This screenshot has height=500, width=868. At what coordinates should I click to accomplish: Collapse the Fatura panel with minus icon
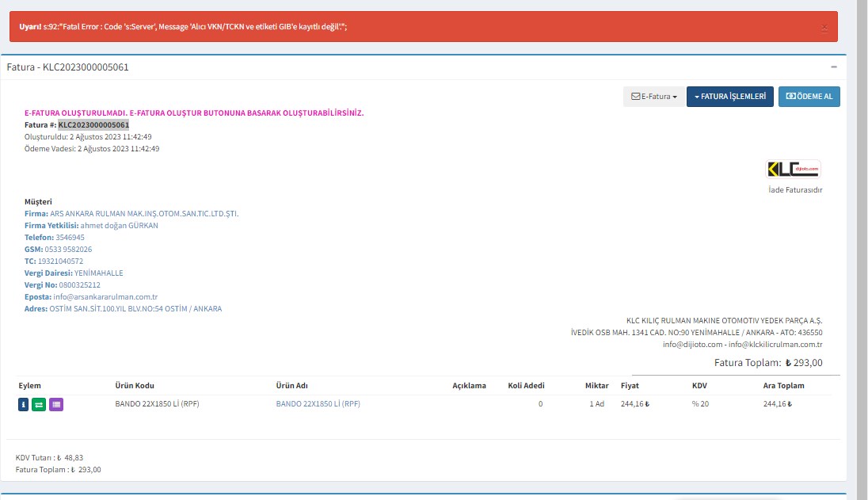(834, 67)
